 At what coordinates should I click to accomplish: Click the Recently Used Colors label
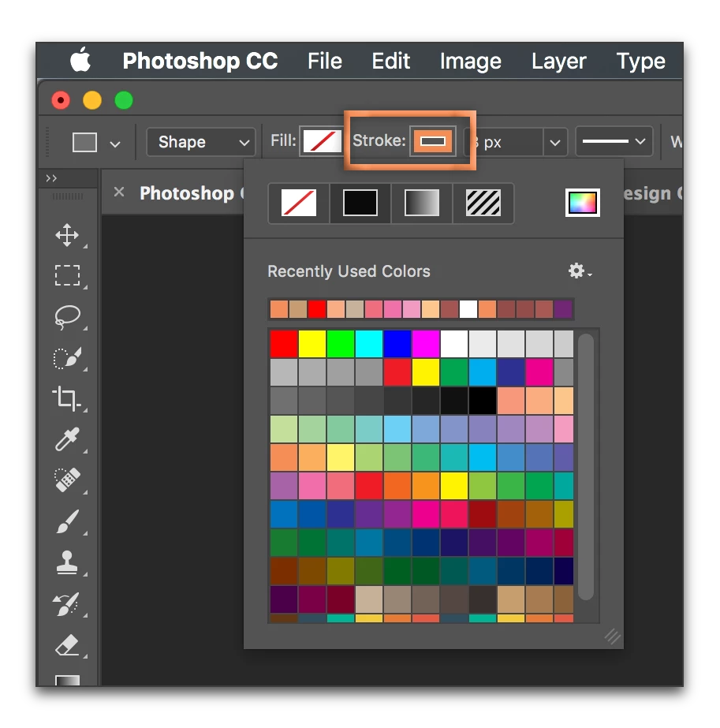pos(349,271)
